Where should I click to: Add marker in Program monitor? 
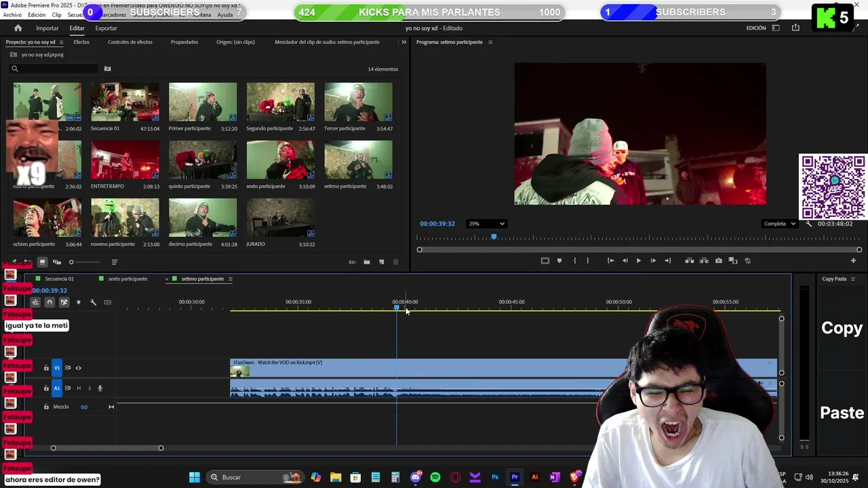coord(559,261)
